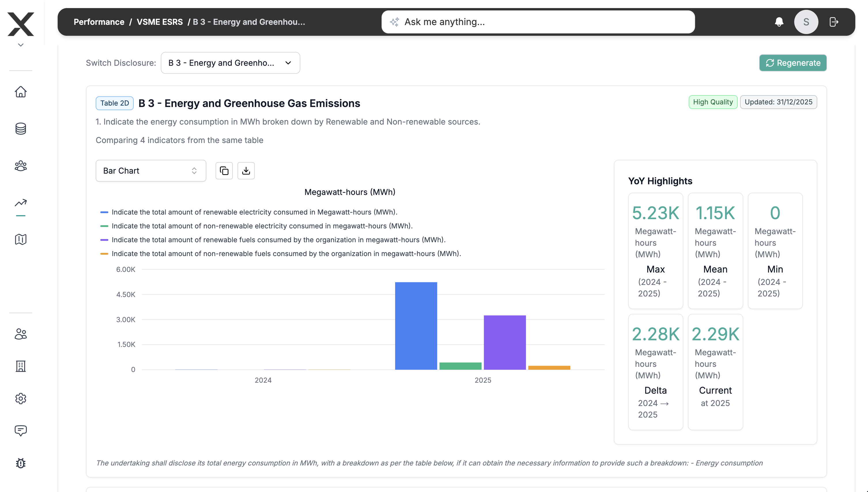Click the building icon in sidebar
The width and height of the screenshot is (868, 492).
pyautogui.click(x=20, y=366)
